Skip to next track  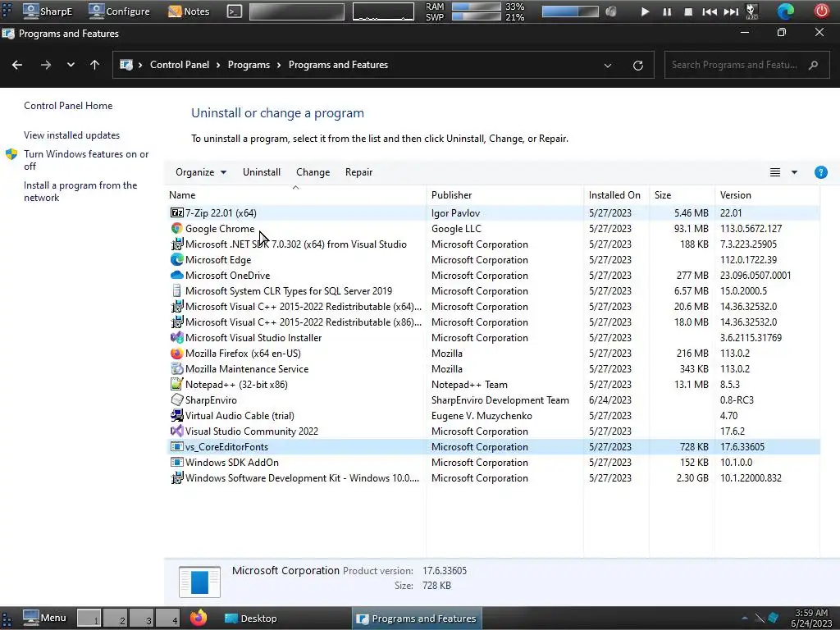point(731,11)
